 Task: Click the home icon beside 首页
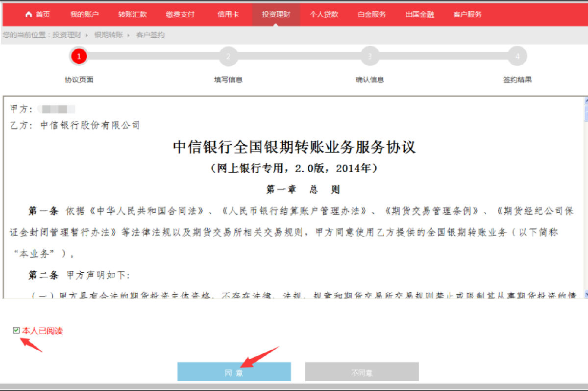[x=28, y=15]
